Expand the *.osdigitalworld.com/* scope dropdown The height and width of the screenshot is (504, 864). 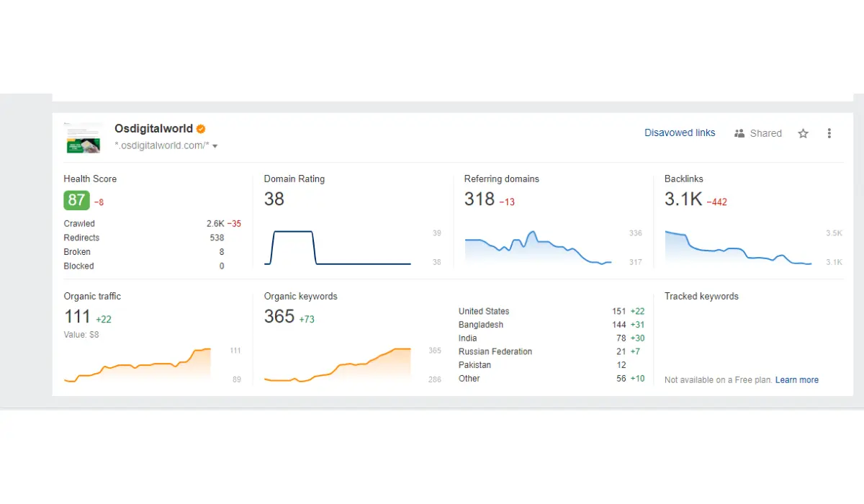pyautogui.click(x=215, y=146)
